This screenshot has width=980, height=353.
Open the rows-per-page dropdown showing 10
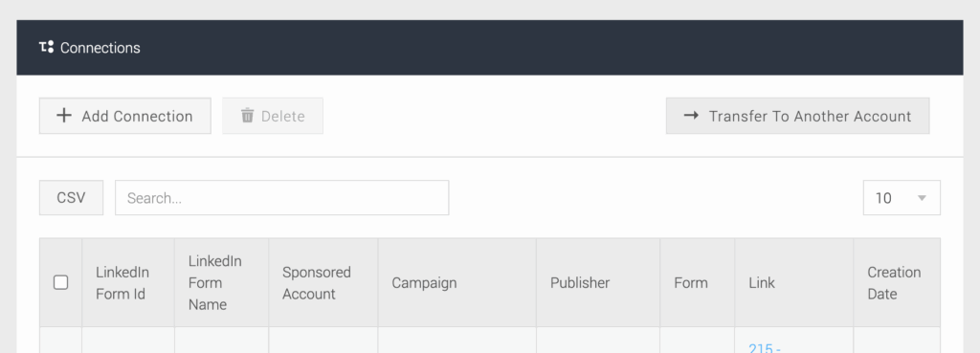pos(902,197)
